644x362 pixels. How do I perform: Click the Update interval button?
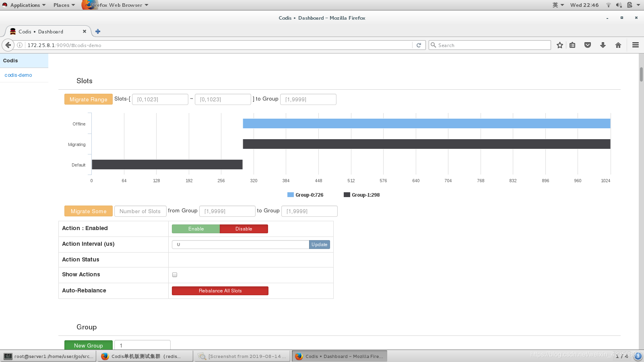320,245
